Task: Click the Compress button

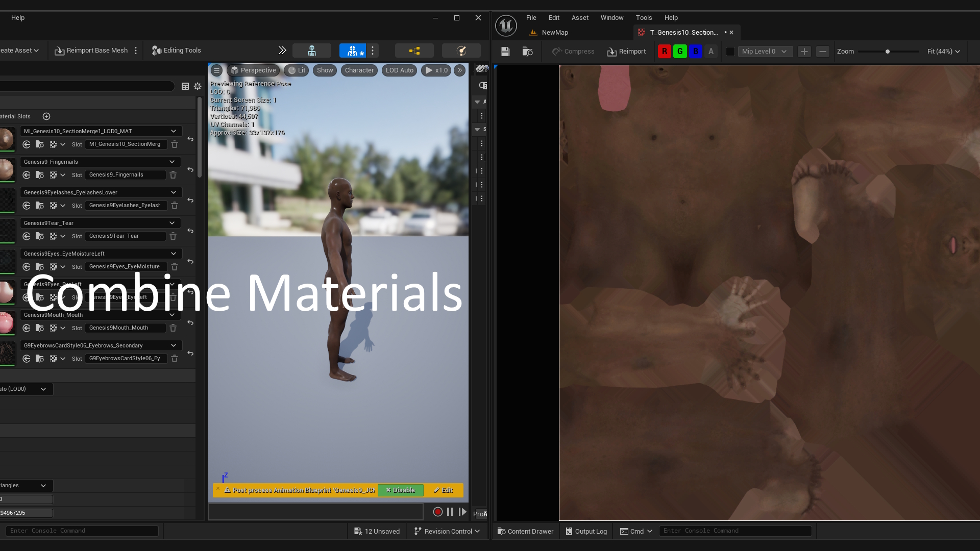Action: point(573,52)
